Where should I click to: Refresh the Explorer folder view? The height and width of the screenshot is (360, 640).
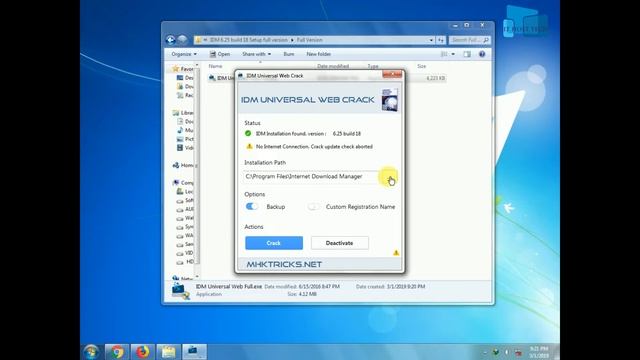tap(441, 40)
